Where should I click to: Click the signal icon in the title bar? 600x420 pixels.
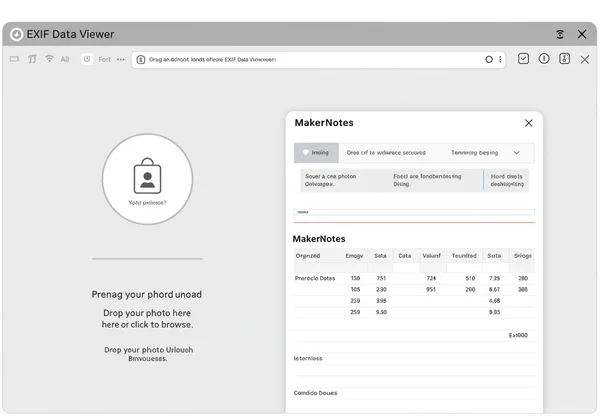(x=559, y=34)
